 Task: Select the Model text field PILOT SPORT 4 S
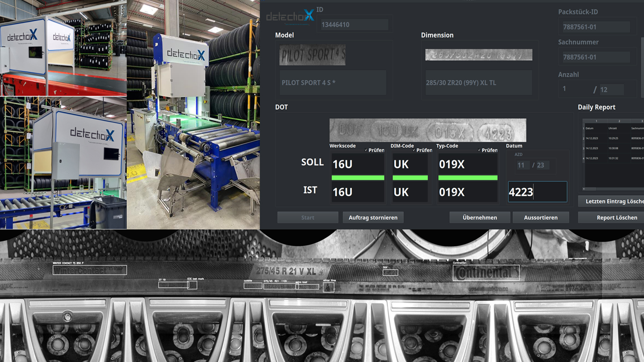332,82
